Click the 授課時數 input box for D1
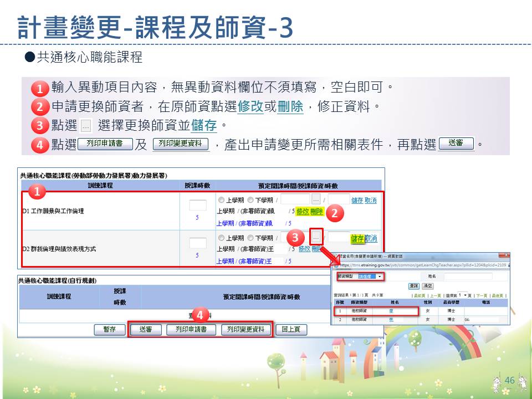The width and height of the screenshot is (532, 399). point(197,205)
